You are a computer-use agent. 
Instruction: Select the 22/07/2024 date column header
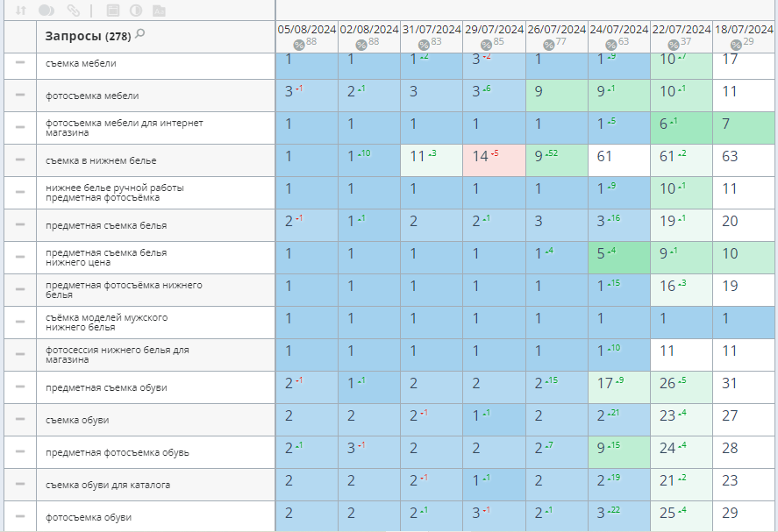pyautogui.click(x=681, y=30)
